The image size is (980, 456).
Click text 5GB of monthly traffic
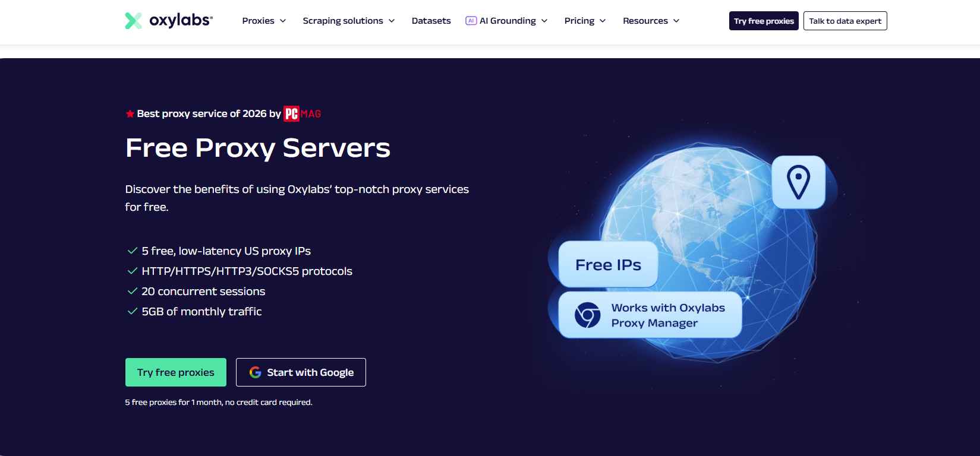coord(201,312)
